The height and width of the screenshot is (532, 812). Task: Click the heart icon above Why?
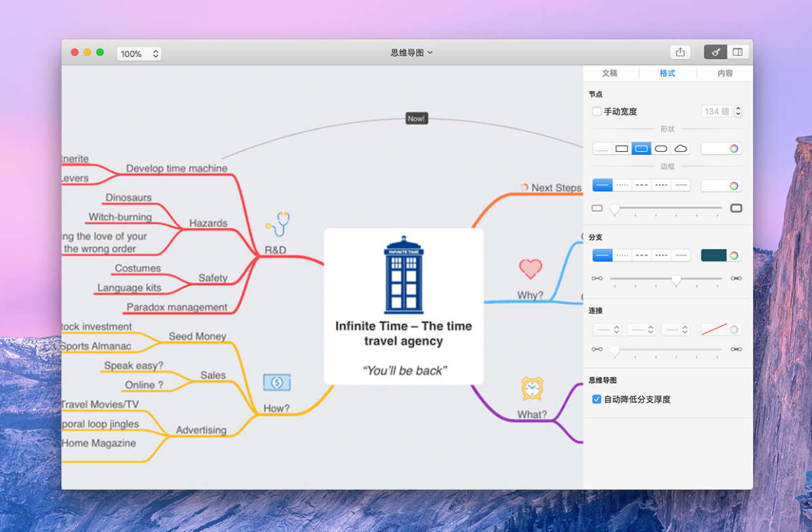click(x=530, y=268)
